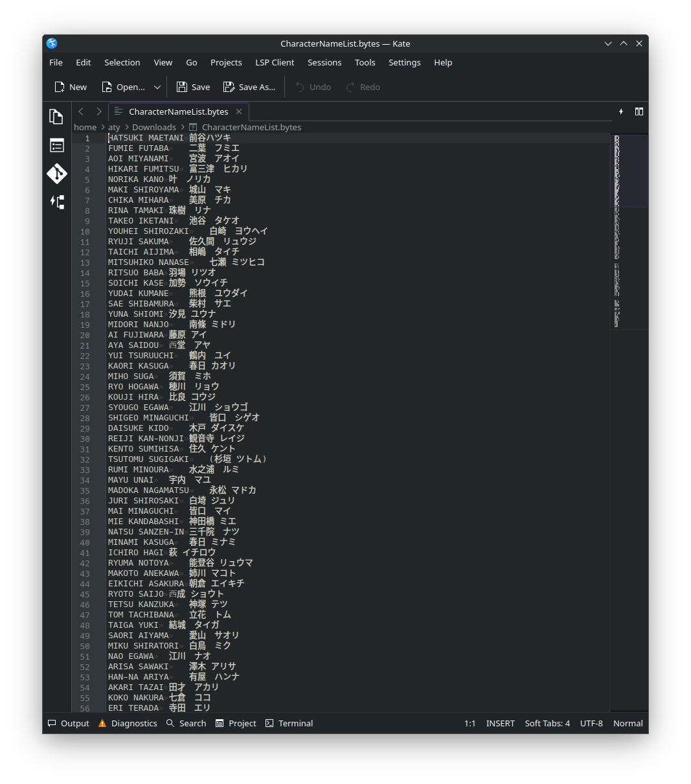This screenshot has width=691, height=784.
Task: Open the Go menu
Action: pos(192,62)
